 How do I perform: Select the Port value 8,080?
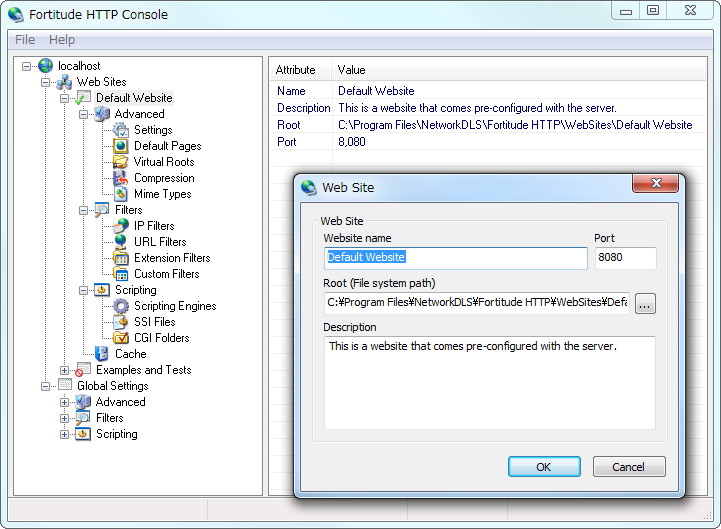[x=352, y=142]
